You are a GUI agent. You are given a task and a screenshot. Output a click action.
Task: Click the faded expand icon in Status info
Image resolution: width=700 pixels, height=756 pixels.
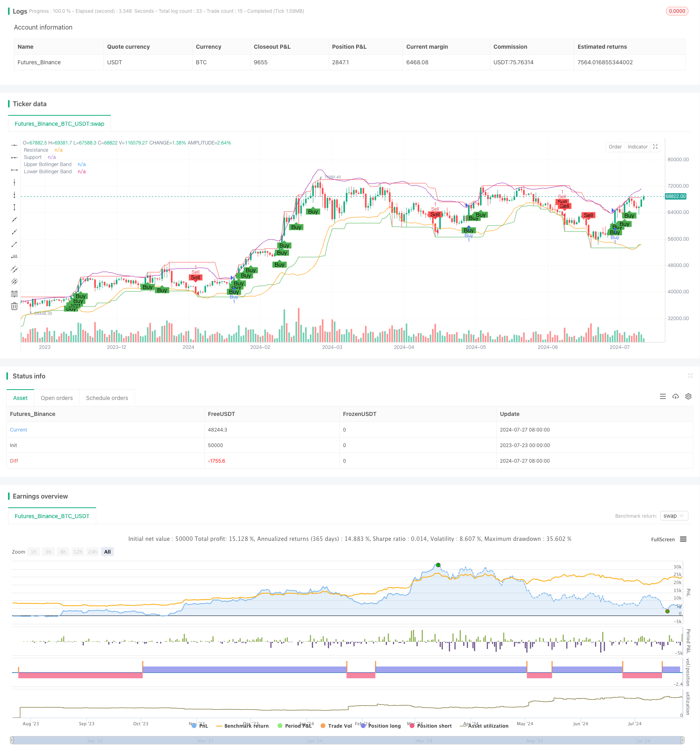690,376
